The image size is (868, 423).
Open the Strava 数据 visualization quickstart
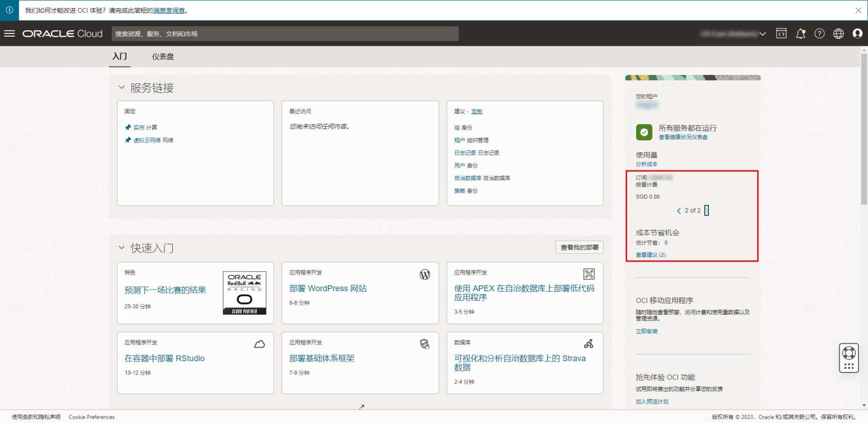click(520, 363)
